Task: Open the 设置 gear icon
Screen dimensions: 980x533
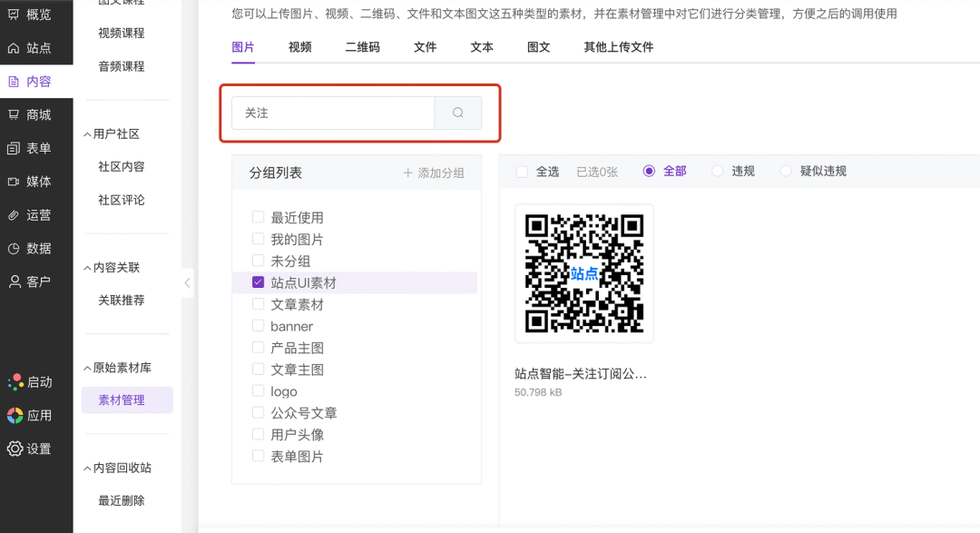Action: pyautogui.click(x=15, y=449)
